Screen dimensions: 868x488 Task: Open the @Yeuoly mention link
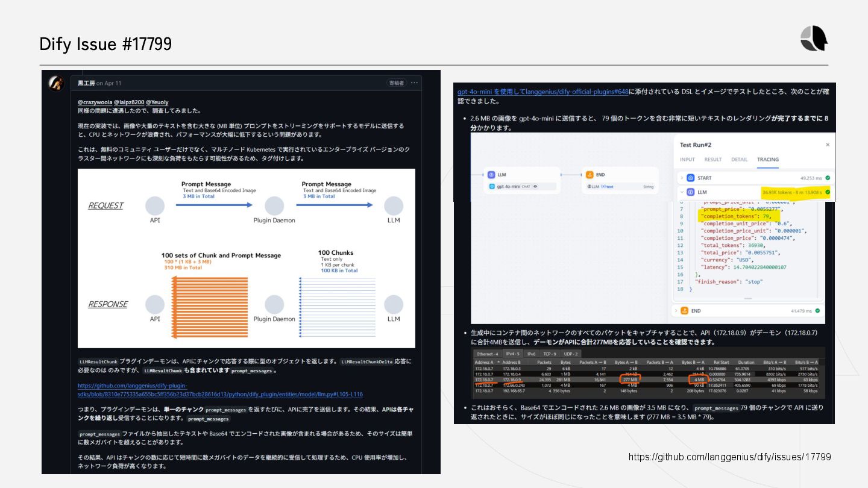coord(157,102)
